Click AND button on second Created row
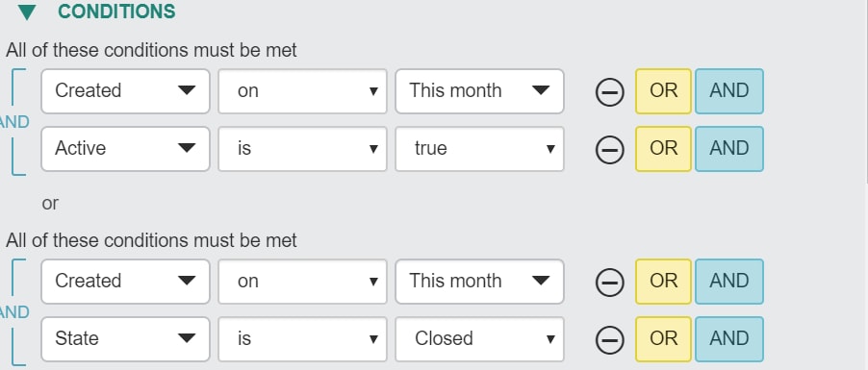The width and height of the screenshot is (868, 370). tap(729, 282)
